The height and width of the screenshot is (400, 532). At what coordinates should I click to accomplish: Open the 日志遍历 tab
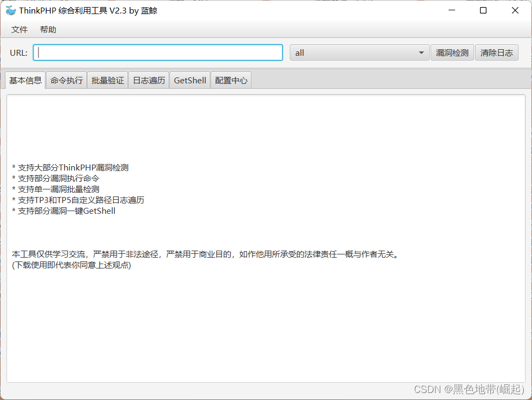coord(148,80)
